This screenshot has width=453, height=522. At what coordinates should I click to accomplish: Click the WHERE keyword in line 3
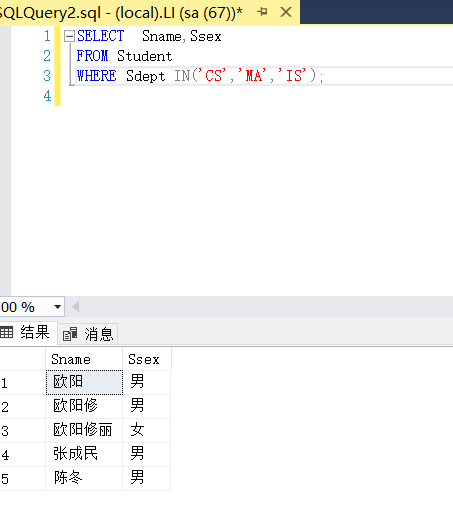(96, 76)
